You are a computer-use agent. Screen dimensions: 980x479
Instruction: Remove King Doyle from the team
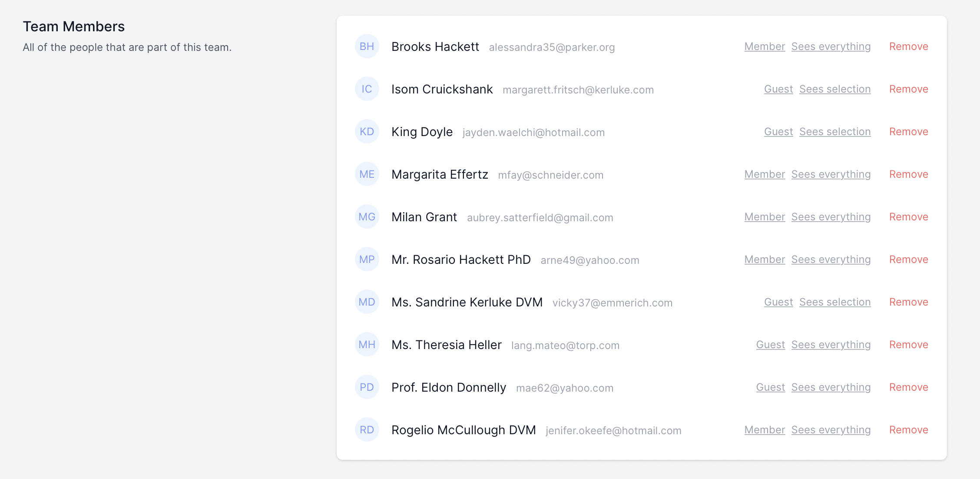coord(909,132)
